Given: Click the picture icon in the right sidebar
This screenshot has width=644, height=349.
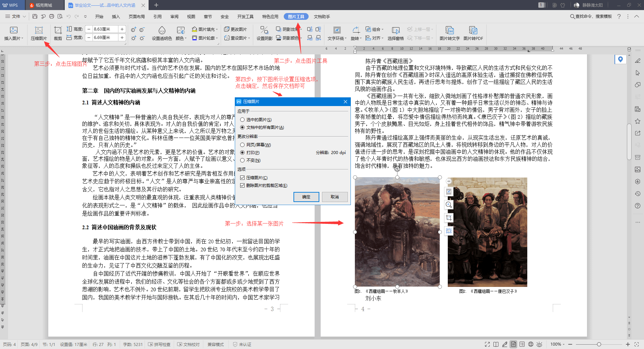Looking at the screenshot, I should point(638,169).
